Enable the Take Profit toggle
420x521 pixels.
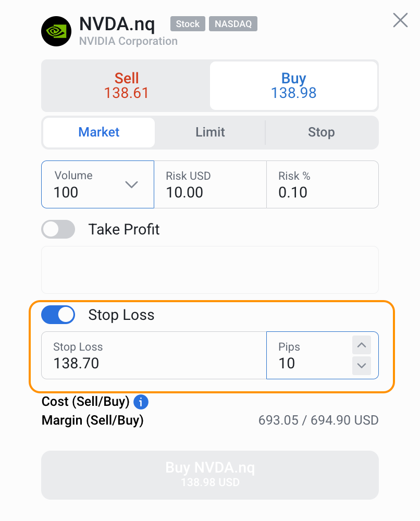pos(58,229)
